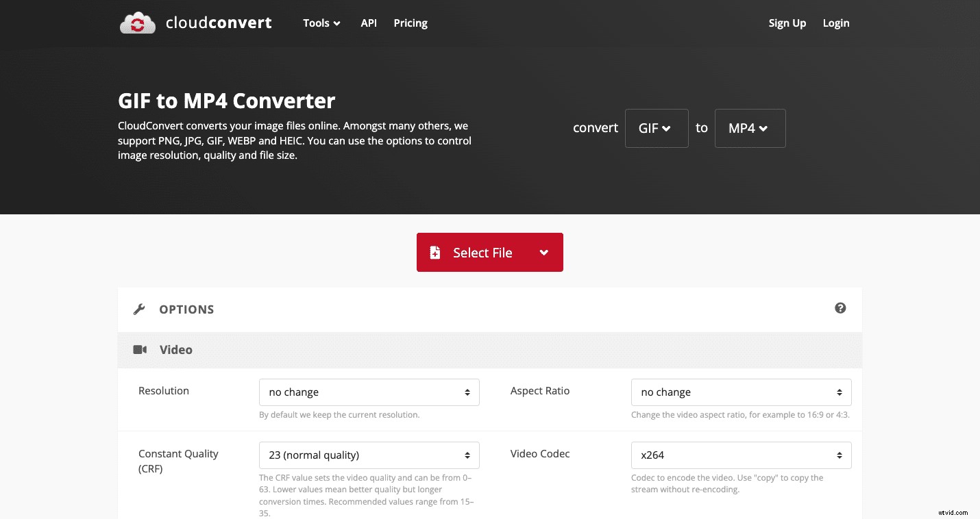Click the stepper arrows on the Video Codec select
This screenshot has height=519, width=980.
[x=839, y=455]
